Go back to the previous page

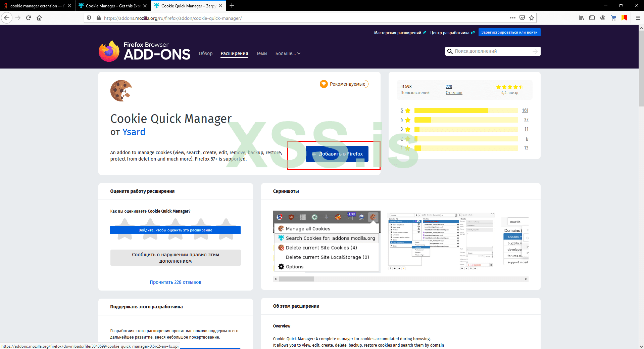coord(7,18)
